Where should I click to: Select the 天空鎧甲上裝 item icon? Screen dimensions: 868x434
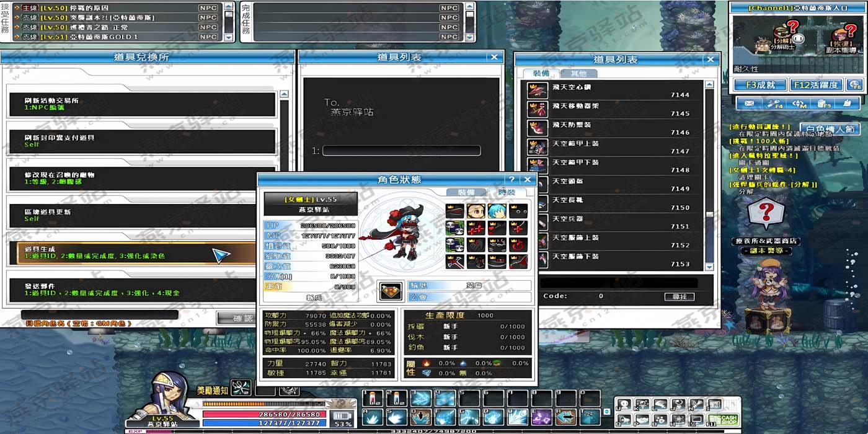pyautogui.click(x=537, y=147)
